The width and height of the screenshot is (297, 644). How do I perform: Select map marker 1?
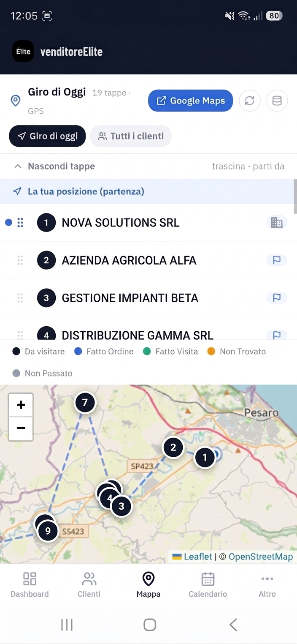click(x=205, y=458)
